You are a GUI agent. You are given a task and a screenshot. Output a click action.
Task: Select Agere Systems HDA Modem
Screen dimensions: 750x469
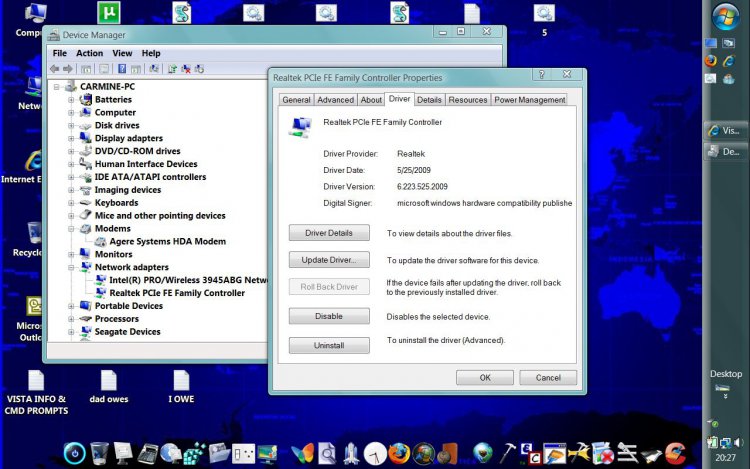[x=167, y=241]
